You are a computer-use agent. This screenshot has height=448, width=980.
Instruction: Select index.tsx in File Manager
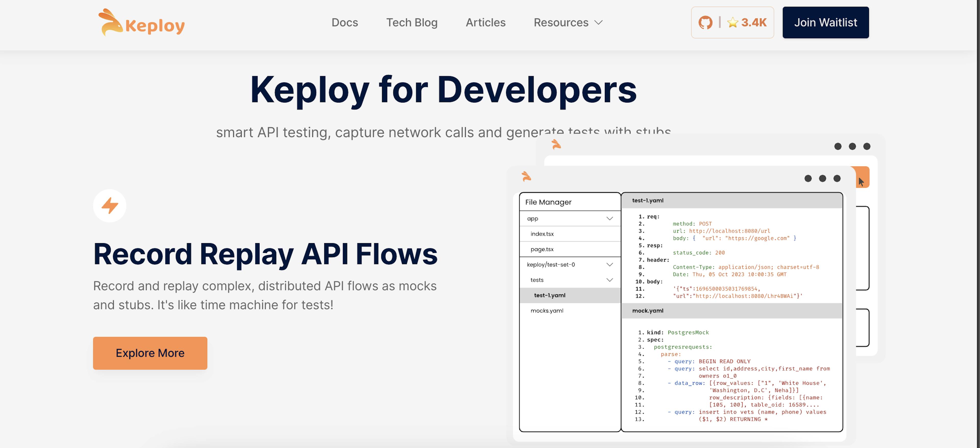(570, 234)
